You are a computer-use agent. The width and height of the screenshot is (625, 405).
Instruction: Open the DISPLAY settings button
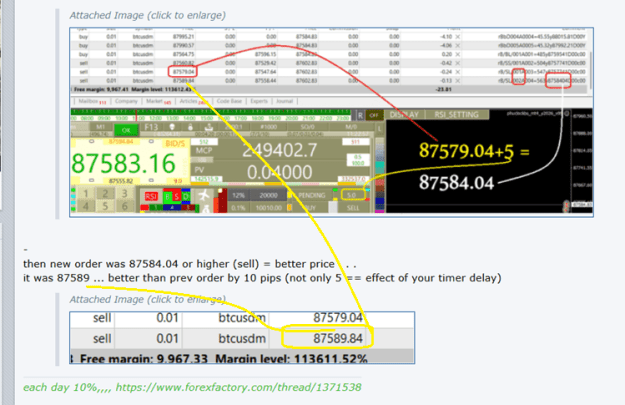(404, 115)
